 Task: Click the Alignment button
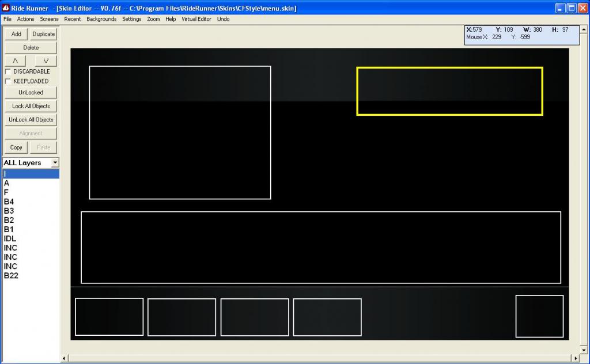(31, 133)
